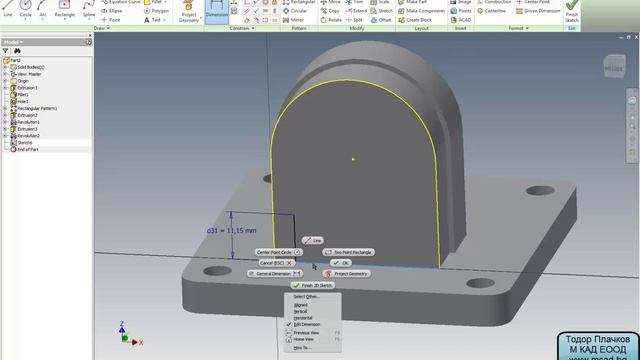Apply Mirror pattern
Screen dimensions: 640x360
[293, 20]
